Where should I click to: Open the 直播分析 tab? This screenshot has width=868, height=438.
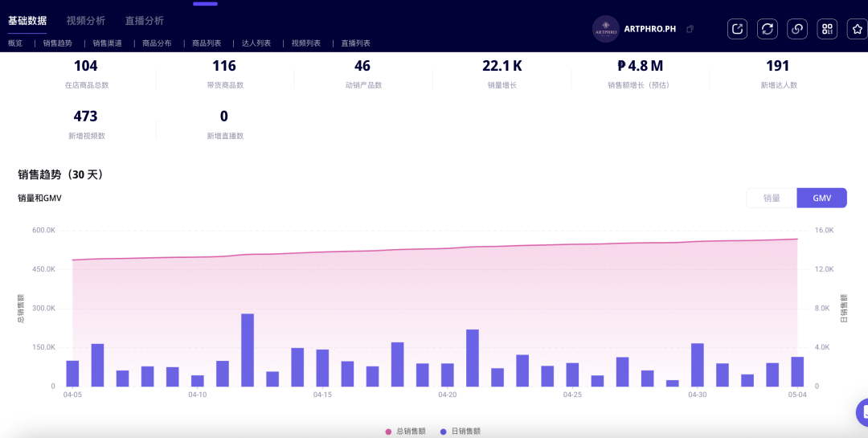tap(145, 21)
